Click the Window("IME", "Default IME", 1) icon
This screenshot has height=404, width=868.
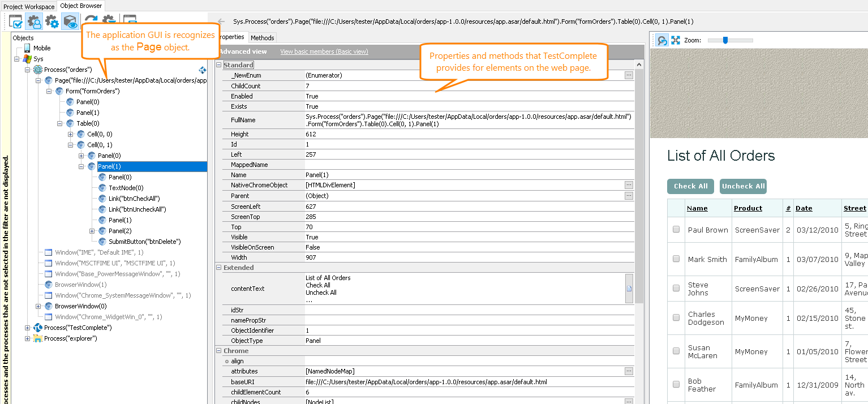coord(49,252)
